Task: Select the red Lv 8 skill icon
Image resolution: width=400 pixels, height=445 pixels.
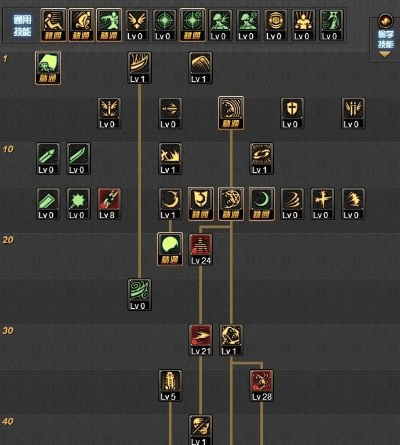Action: (x=109, y=204)
